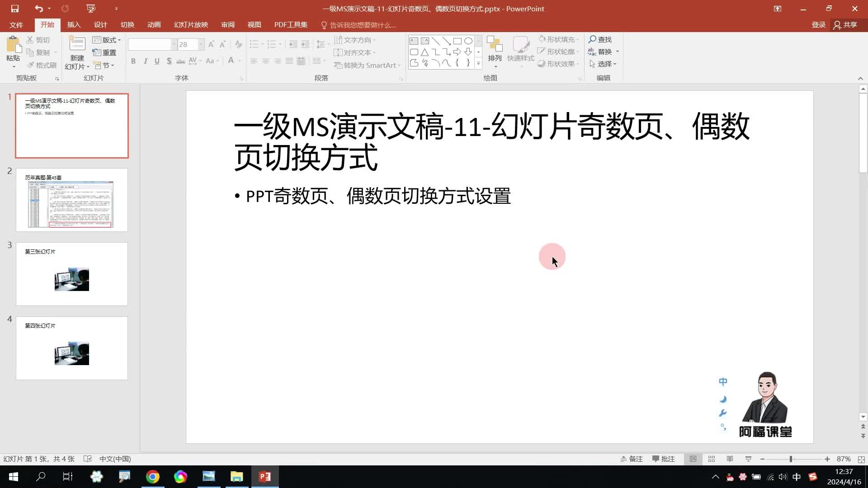868x488 pixels.
Task: Toggle justify text alignment
Action: click(289, 61)
